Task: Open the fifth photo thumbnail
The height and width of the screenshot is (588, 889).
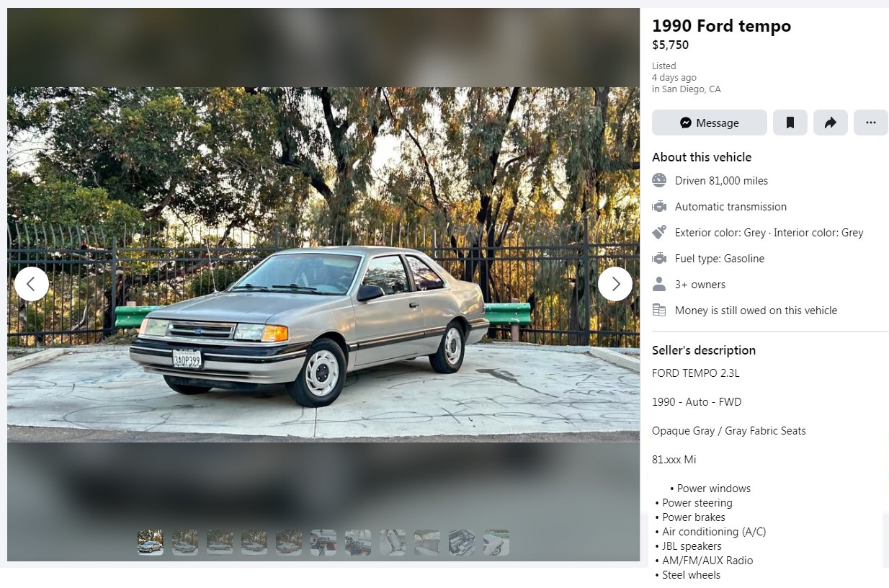Action: 289,543
